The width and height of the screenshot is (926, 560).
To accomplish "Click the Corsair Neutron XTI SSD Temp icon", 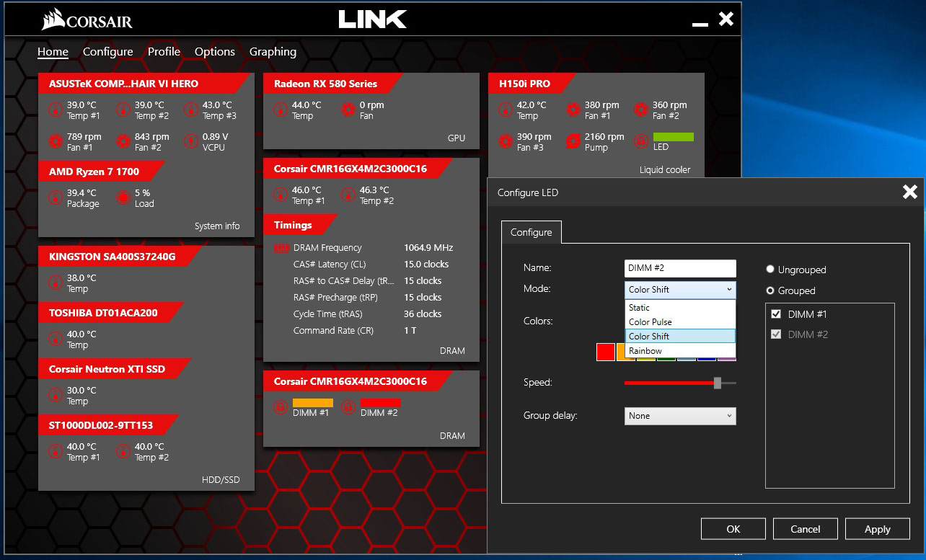I will [56, 395].
